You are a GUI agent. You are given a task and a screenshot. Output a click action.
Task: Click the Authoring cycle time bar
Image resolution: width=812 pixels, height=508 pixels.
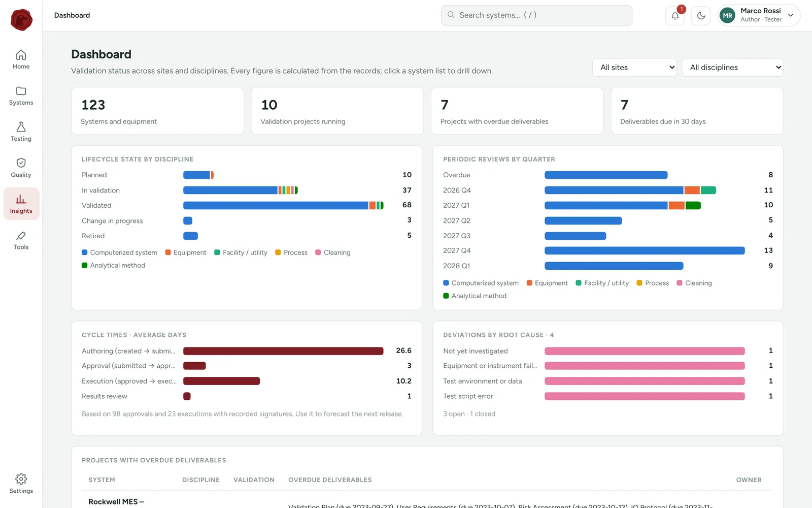click(283, 351)
